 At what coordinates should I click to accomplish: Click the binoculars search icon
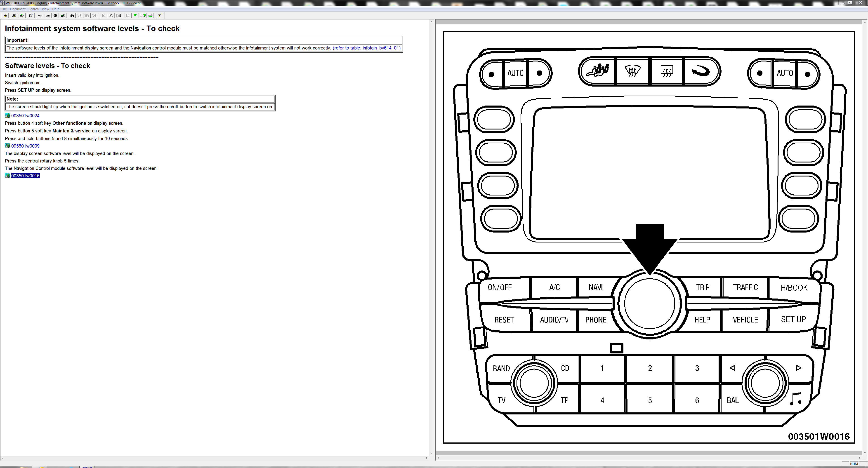(x=72, y=16)
